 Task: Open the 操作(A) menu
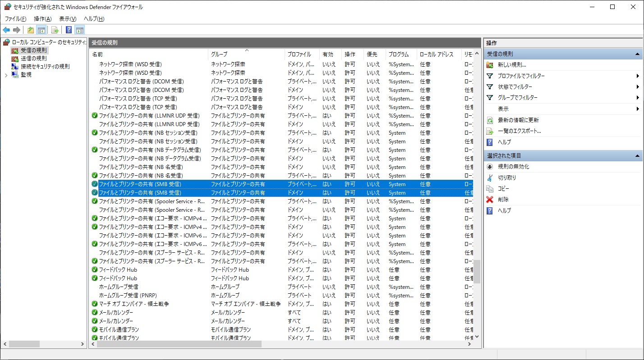[43, 19]
